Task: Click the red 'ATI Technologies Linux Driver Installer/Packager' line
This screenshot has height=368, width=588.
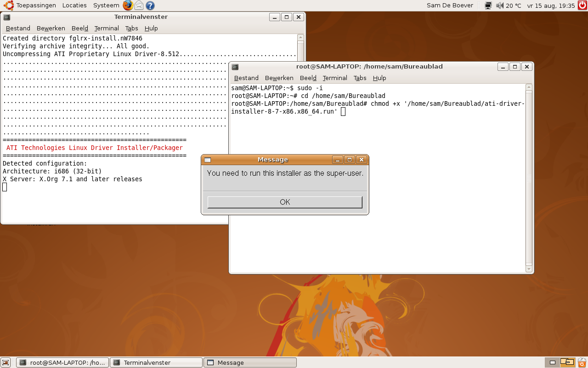Action: pyautogui.click(x=95, y=148)
